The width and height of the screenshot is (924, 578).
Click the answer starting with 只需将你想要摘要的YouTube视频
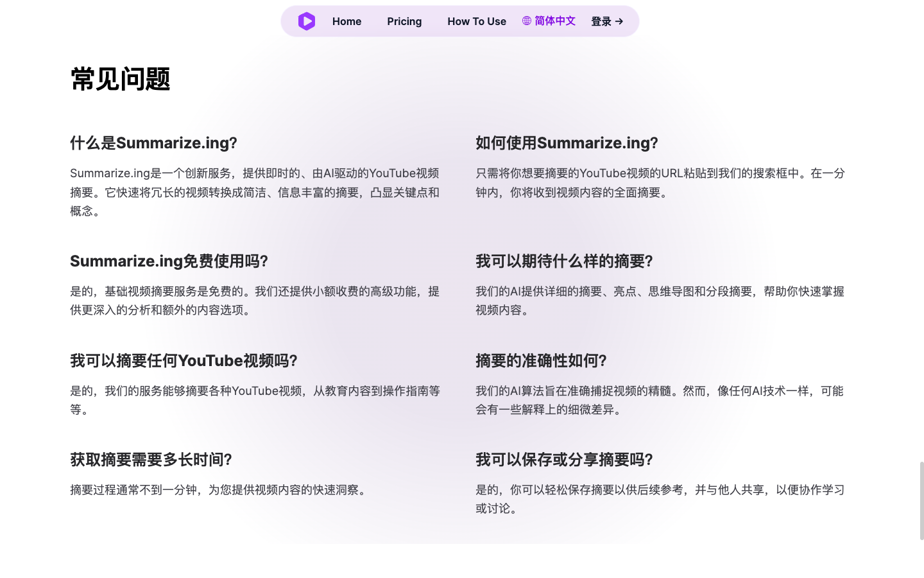pos(660,182)
